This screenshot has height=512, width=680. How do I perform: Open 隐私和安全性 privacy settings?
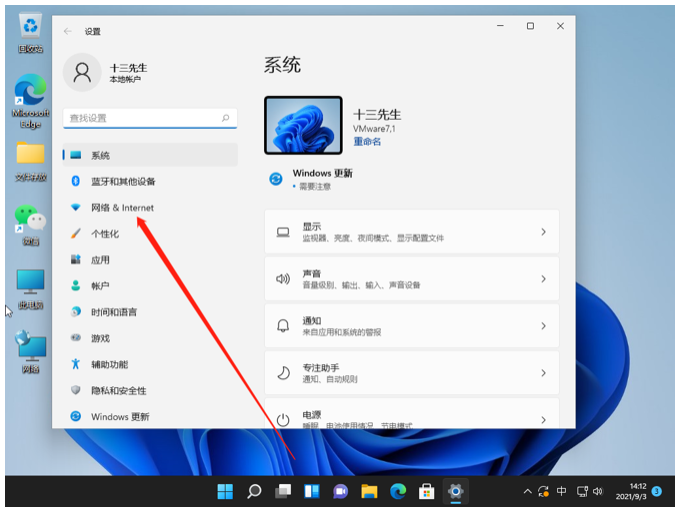118,390
